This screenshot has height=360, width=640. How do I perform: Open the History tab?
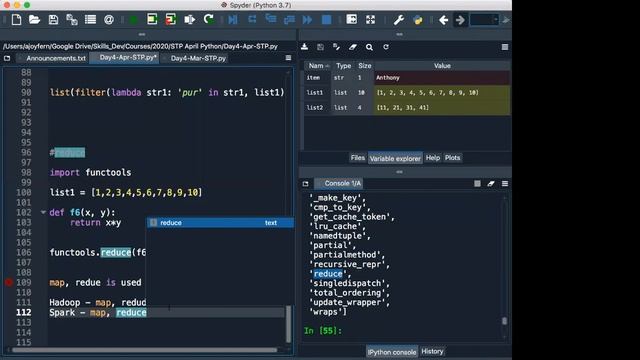pos(432,351)
